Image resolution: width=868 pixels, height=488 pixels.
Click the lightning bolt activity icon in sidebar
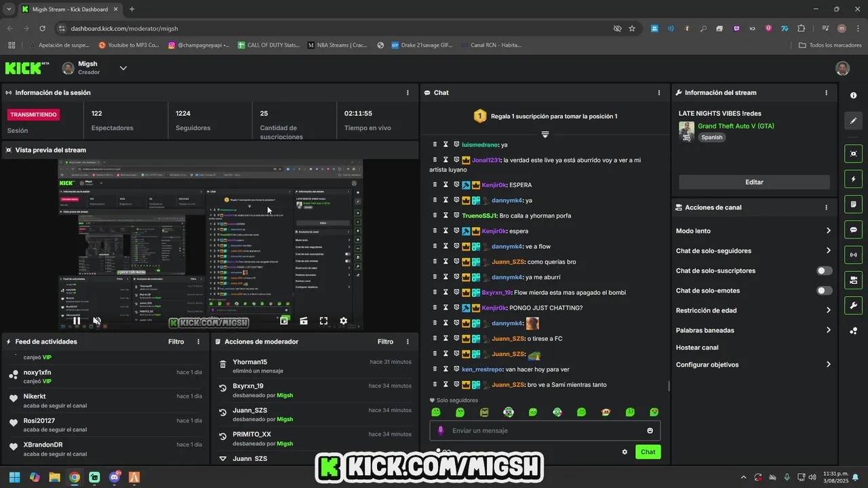pos(854,179)
